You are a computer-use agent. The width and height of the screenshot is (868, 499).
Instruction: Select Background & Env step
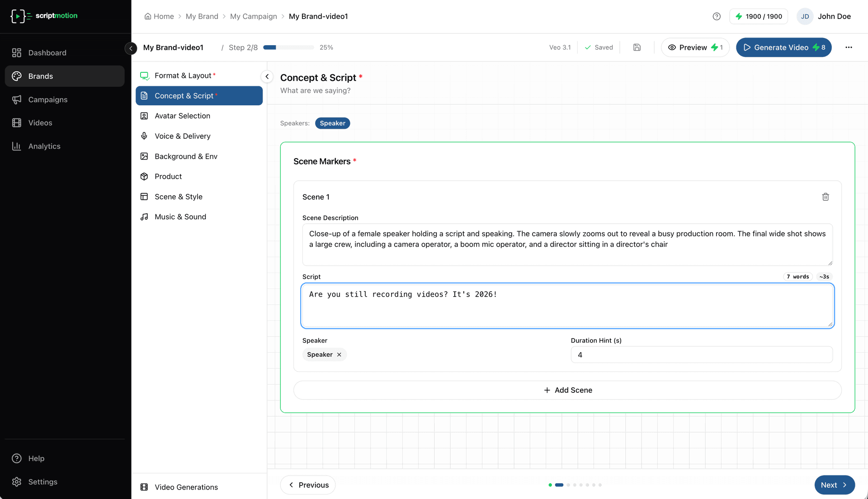pos(186,156)
